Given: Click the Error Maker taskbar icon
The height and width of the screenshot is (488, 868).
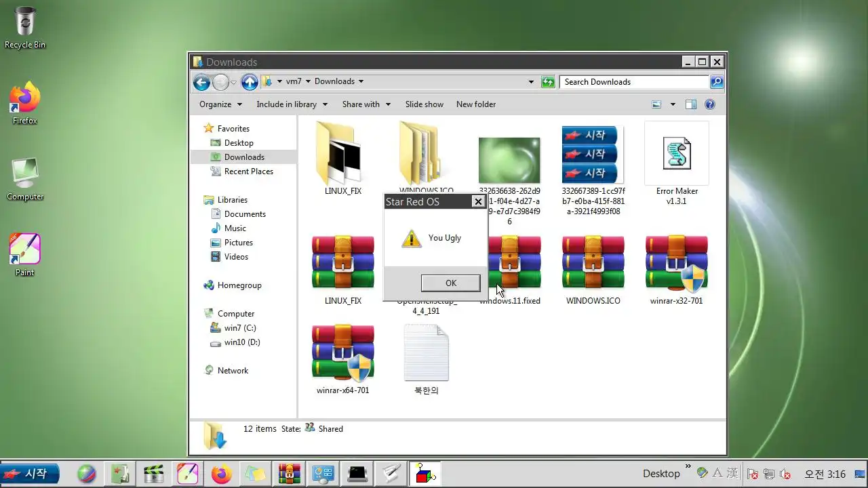Looking at the screenshot, I should 425,474.
